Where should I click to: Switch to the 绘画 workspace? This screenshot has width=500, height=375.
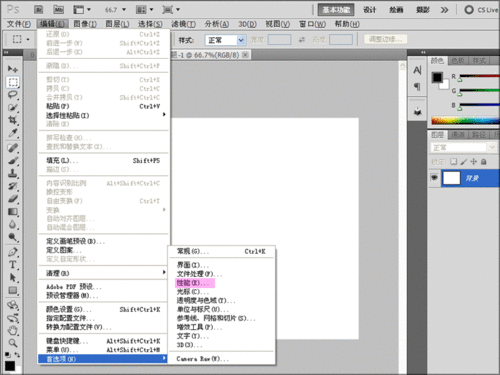pos(396,10)
